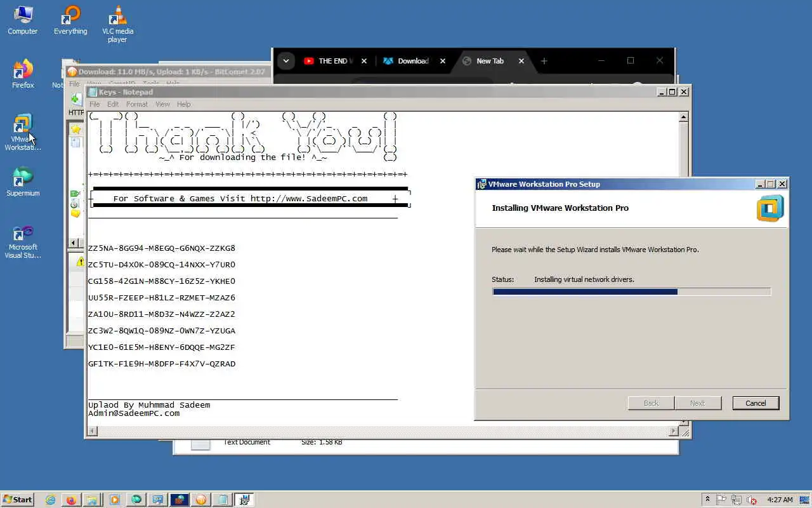The height and width of the screenshot is (508, 812).
Task: Click the Start button on taskbar
Action: click(x=18, y=500)
